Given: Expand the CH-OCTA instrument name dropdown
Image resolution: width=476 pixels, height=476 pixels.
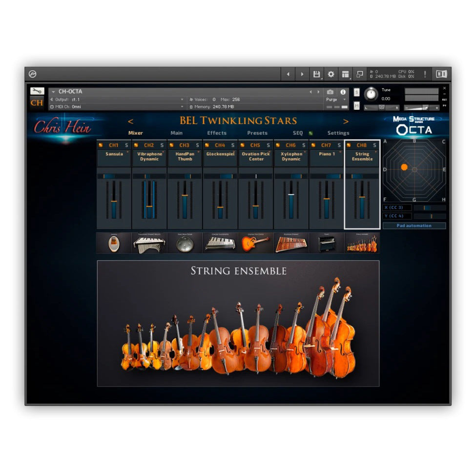Looking at the screenshot, I should point(53,92).
